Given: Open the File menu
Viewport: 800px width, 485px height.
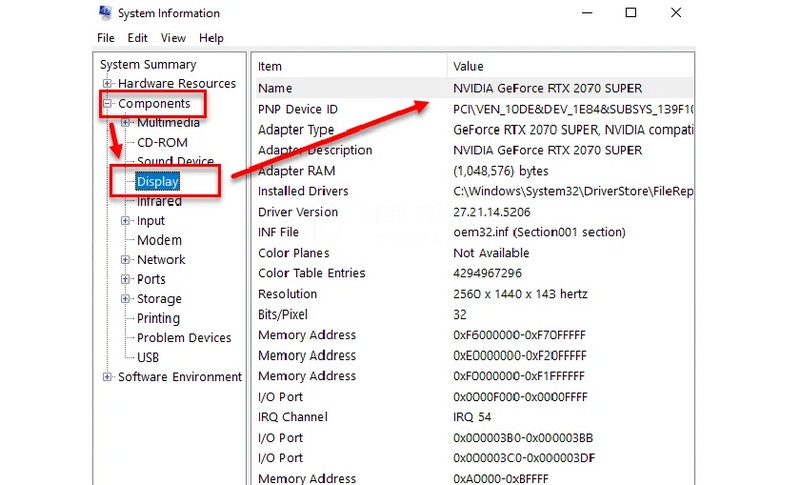Looking at the screenshot, I should tap(106, 38).
